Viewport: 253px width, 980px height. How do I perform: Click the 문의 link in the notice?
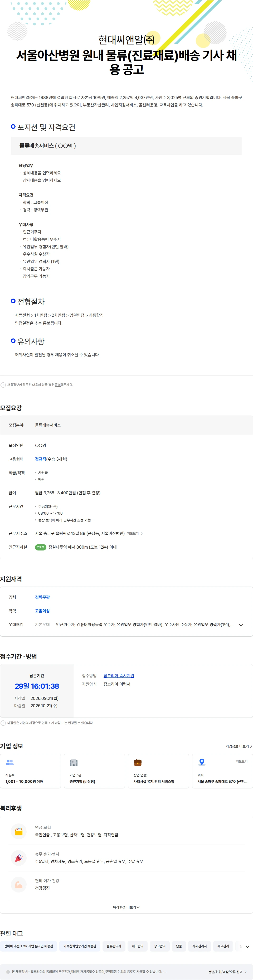(57, 385)
